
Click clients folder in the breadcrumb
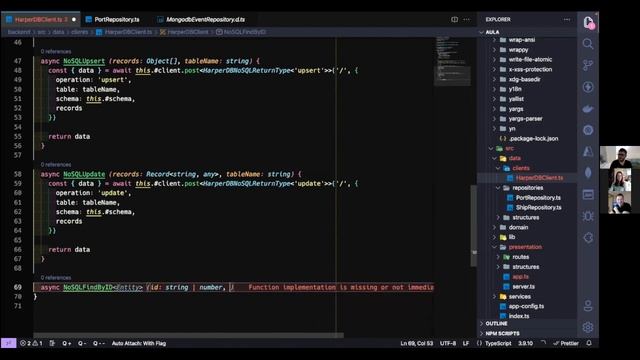[x=80, y=32]
